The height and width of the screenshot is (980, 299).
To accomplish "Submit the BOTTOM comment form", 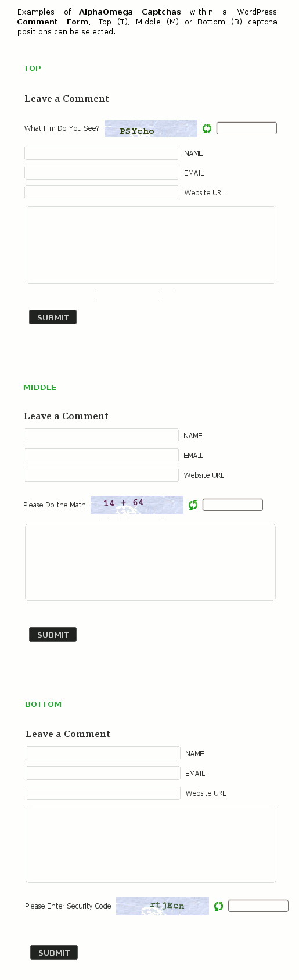I will pos(54,952).
